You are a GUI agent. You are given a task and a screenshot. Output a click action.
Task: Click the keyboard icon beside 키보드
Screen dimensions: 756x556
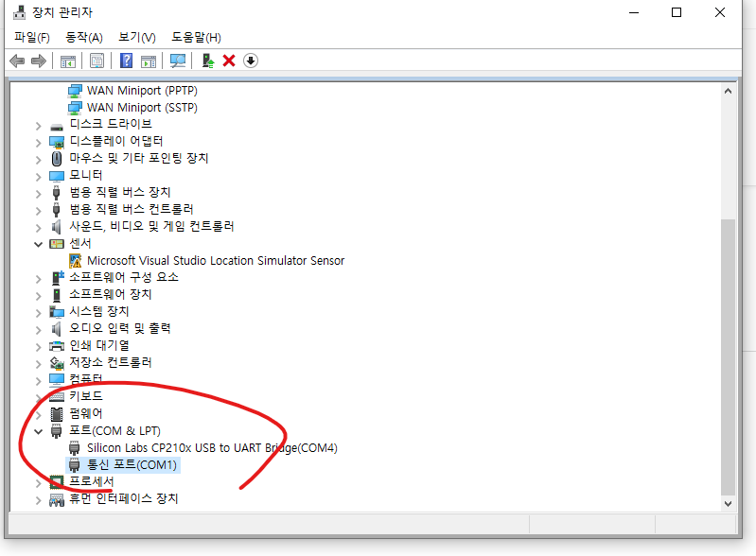(57, 396)
